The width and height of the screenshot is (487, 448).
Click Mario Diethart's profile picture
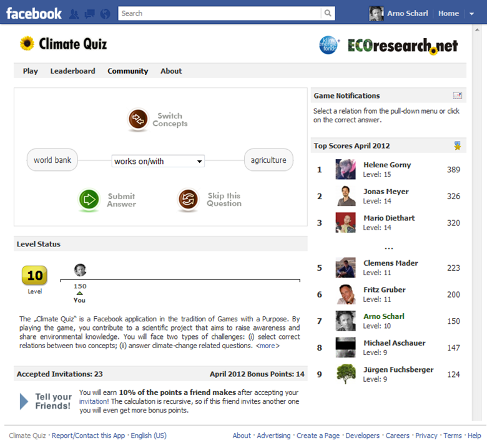(x=345, y=223)
